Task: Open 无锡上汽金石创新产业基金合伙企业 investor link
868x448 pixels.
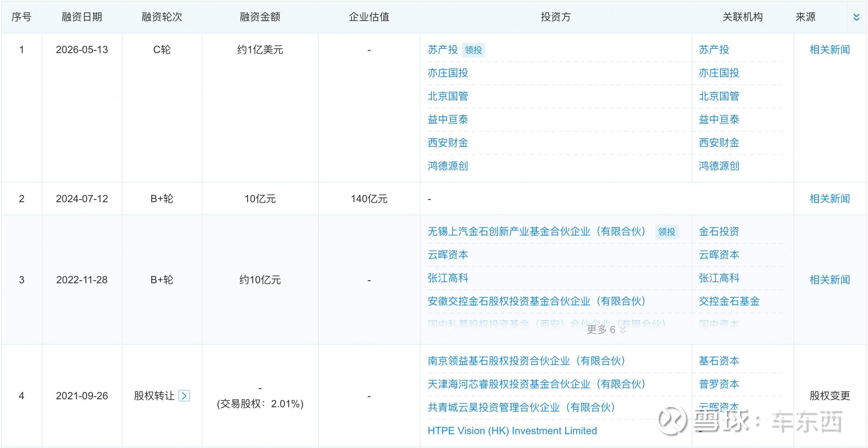Action: 537,232
